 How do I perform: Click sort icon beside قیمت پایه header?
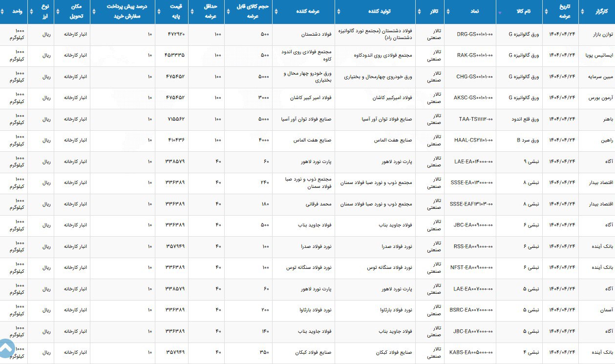coord(159,12)
